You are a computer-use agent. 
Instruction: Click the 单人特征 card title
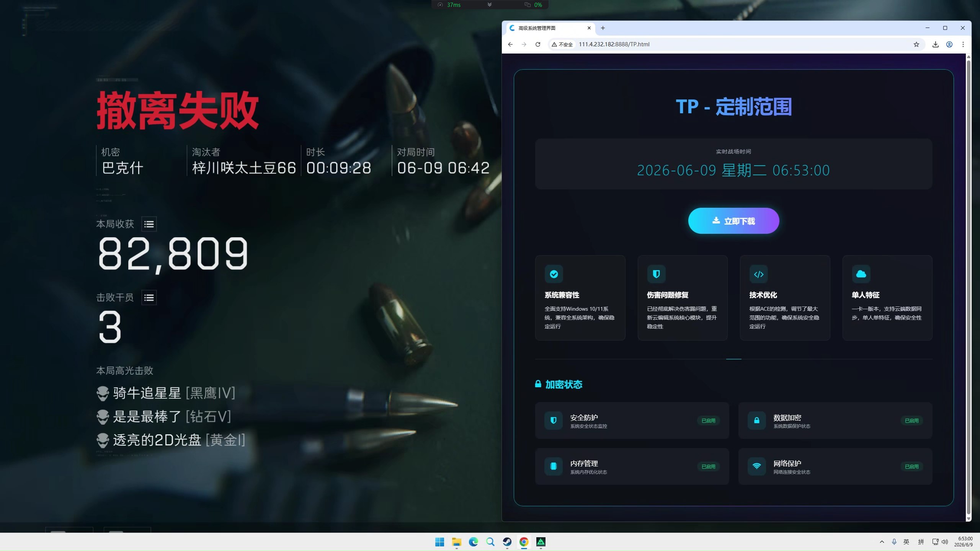(866, 295)
